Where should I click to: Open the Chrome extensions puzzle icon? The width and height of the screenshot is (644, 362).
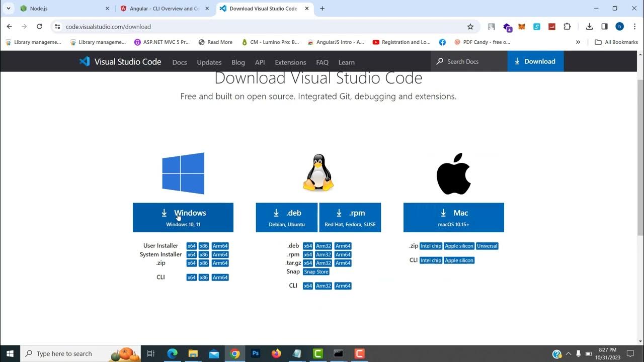point(567,26)
